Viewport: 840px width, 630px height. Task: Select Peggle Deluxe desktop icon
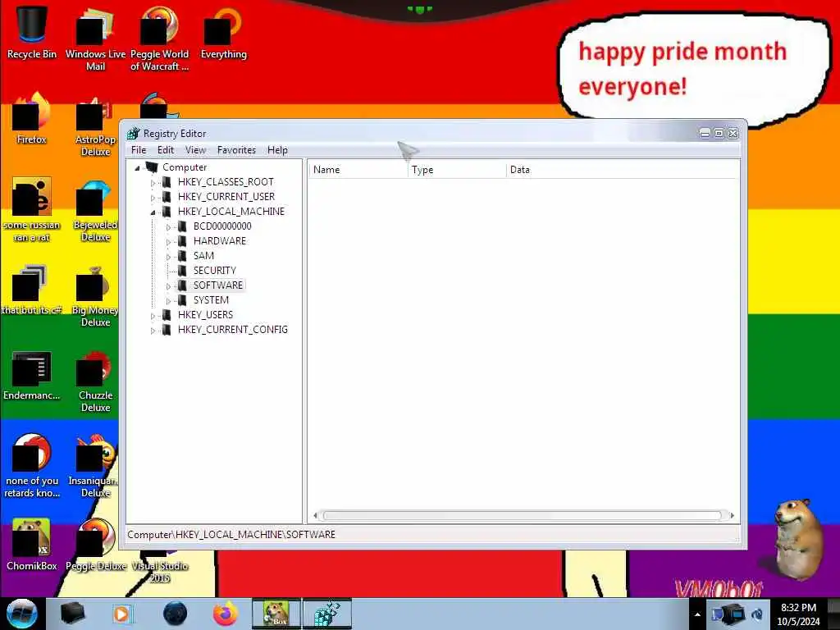95,544
